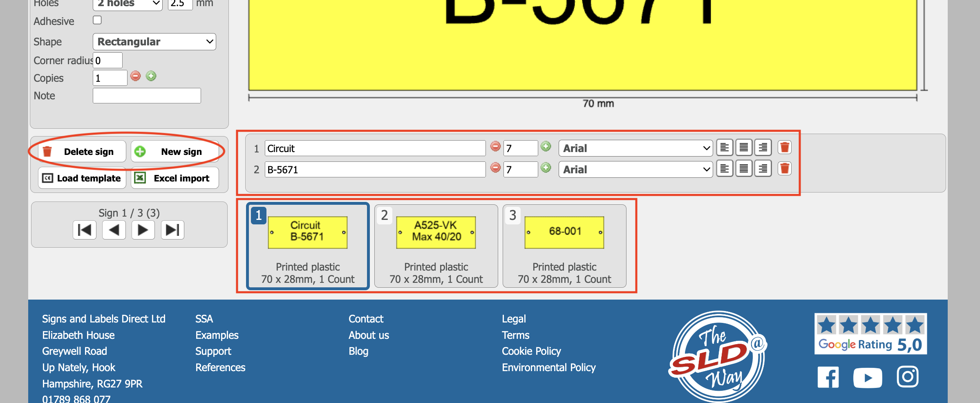980x403 pixels.
Task: Click the left-align icon for text line 1
Action: click(724, 148)
